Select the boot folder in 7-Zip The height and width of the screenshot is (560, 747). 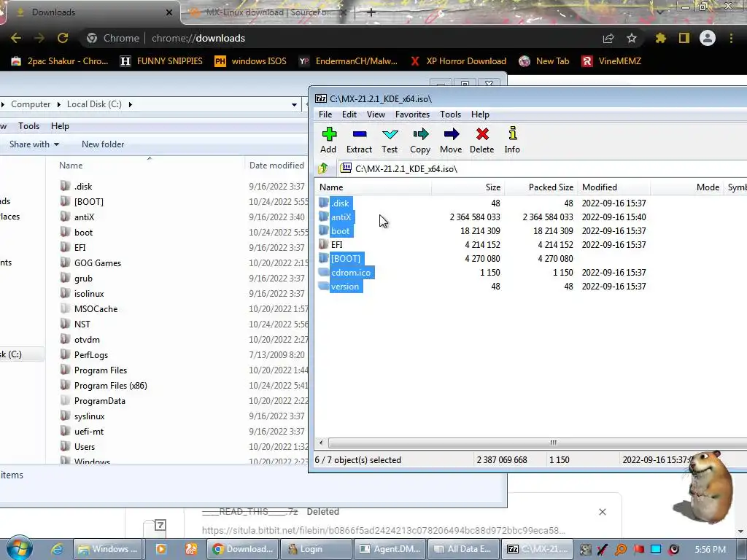(x=340, y=231)
